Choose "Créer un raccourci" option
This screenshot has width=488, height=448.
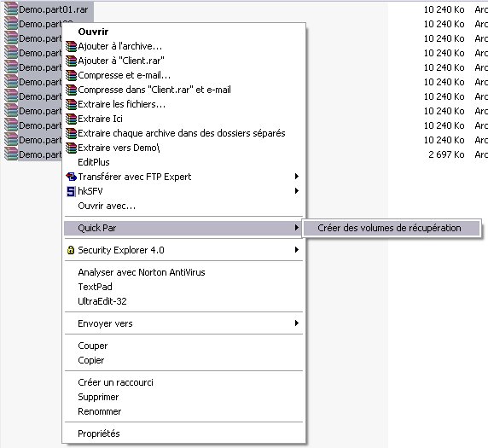(x=183, y=382)
